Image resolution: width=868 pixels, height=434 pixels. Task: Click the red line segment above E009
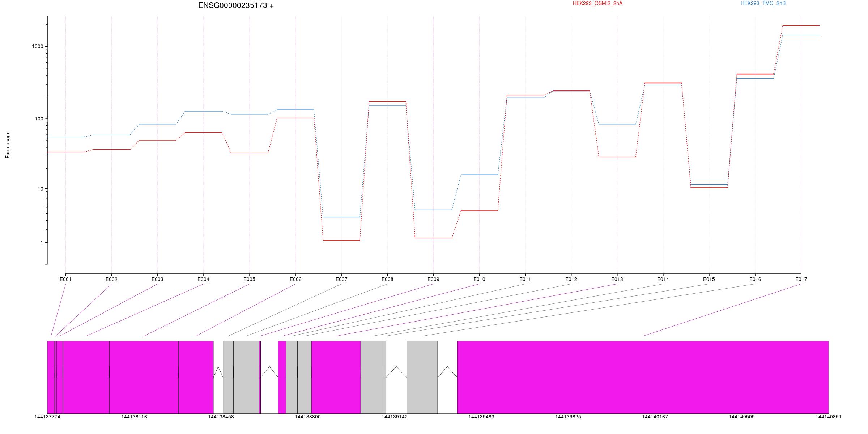coord(433,238)
